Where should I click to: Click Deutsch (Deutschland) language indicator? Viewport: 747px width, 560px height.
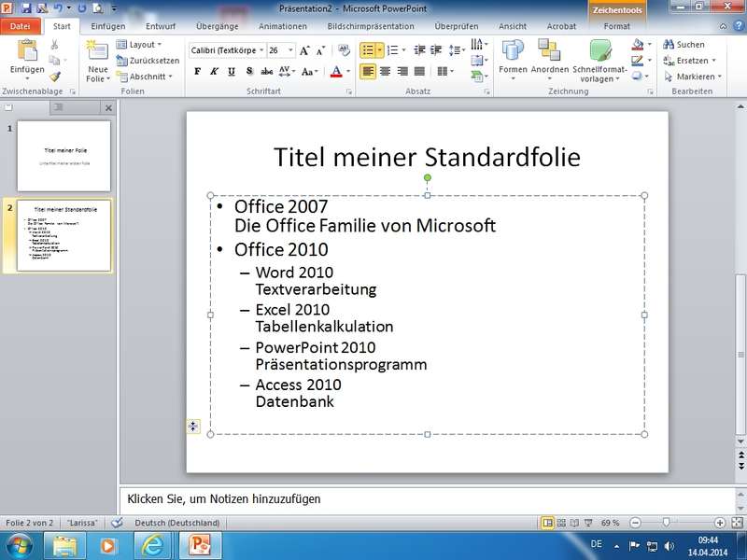[x=177, y=523]
